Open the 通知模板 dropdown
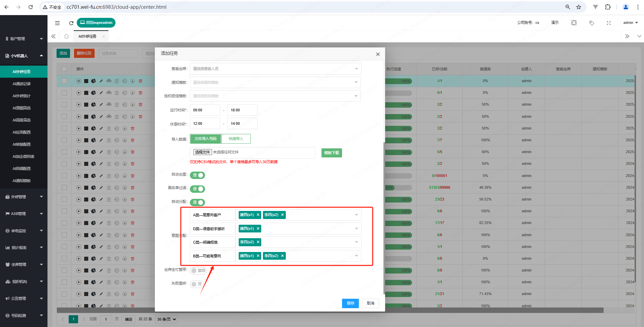Screen dimensions: 644x327 pos(275,82)
